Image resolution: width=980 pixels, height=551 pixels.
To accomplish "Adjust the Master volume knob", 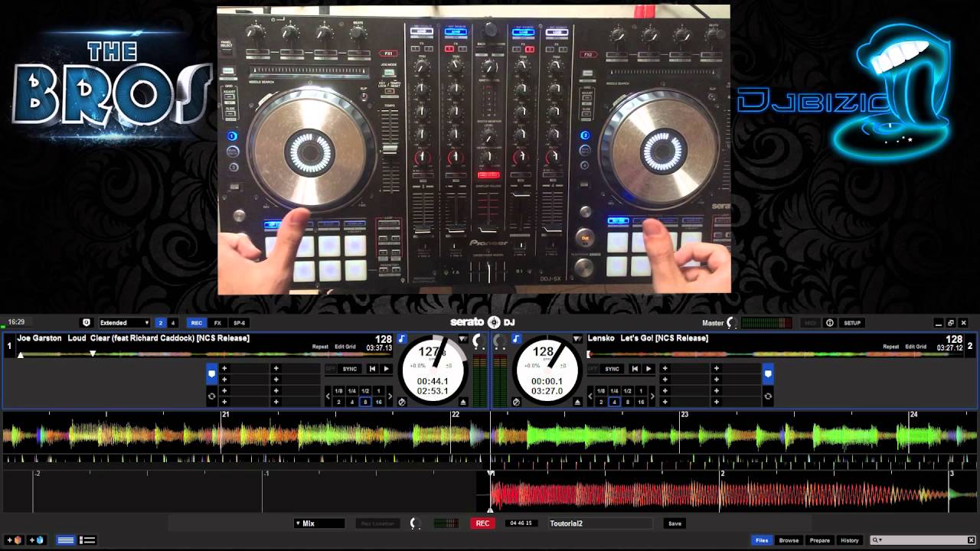I will pos(730,323).
